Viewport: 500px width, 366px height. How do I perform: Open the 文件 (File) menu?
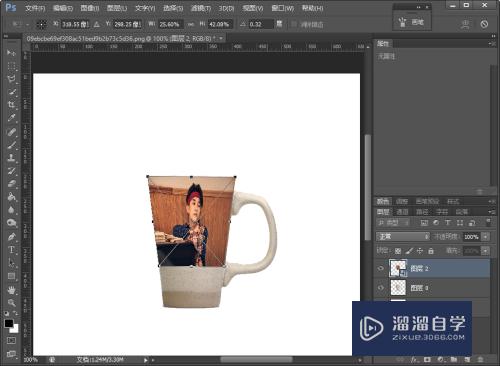[35, 8]
